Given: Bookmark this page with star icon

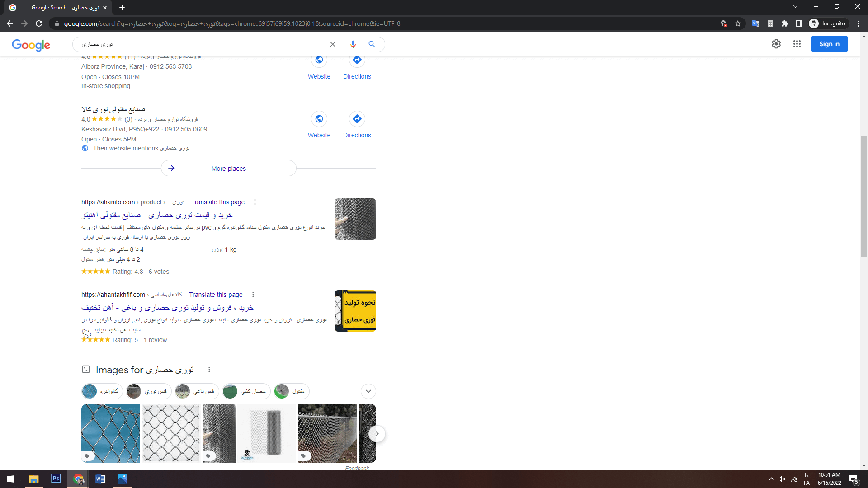Looking at the screenshot, I should pyautogui.click(x=738, y=23).
